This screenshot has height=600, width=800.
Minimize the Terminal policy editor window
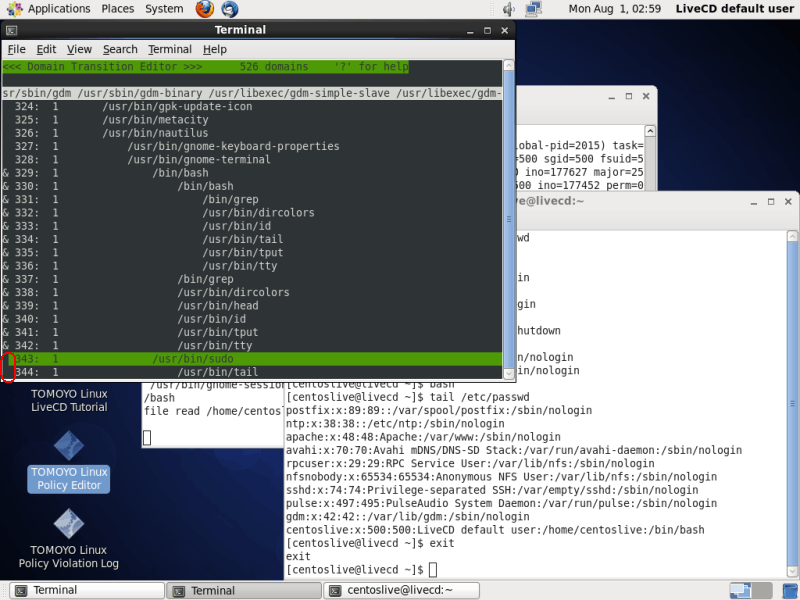pyautogui.click(x=470, y=31)
